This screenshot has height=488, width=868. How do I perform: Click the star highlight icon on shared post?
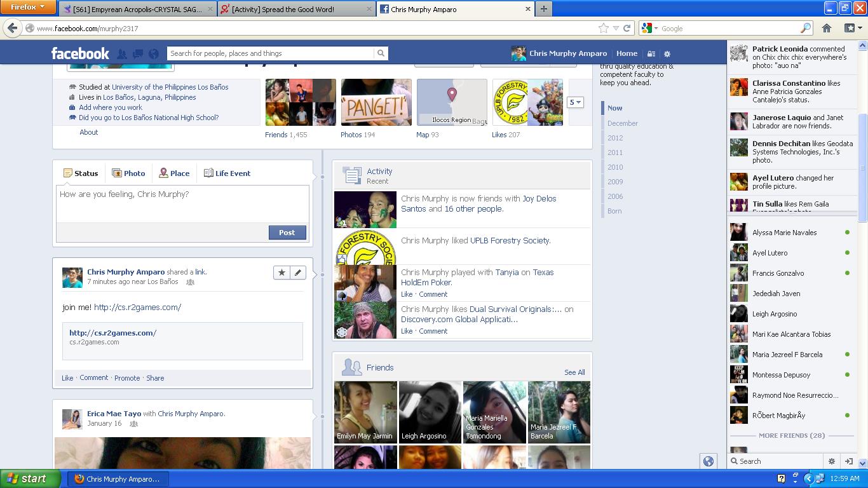tap(281, 273)
